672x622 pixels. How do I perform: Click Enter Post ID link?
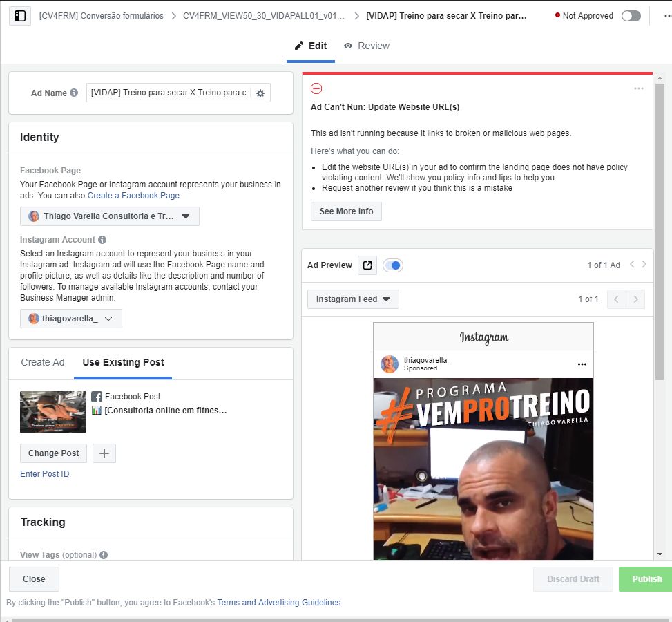point(45,474)
